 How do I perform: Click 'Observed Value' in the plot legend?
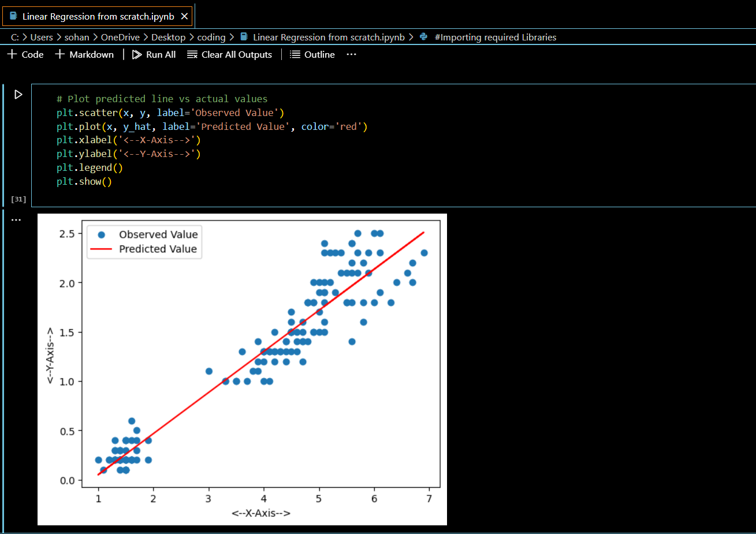158,234
